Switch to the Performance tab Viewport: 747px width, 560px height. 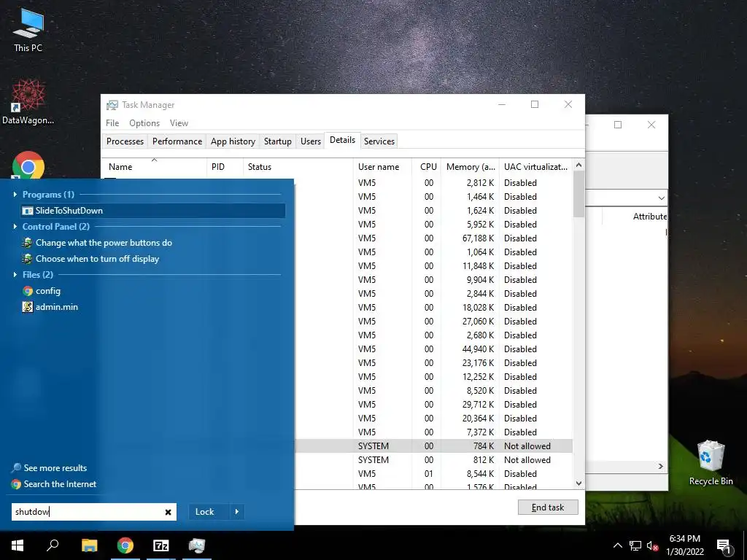point(177,141)
